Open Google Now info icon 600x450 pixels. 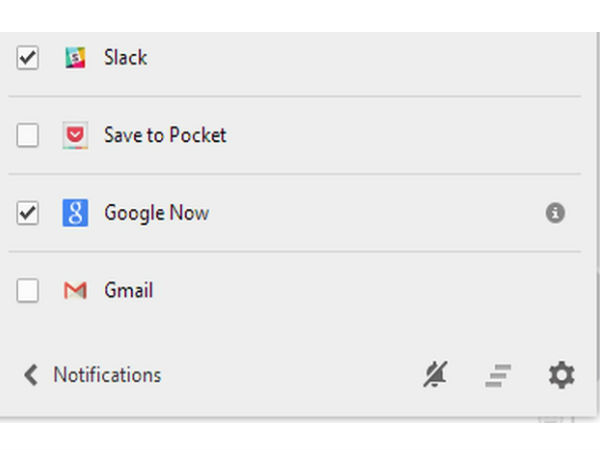click(555, 213)
